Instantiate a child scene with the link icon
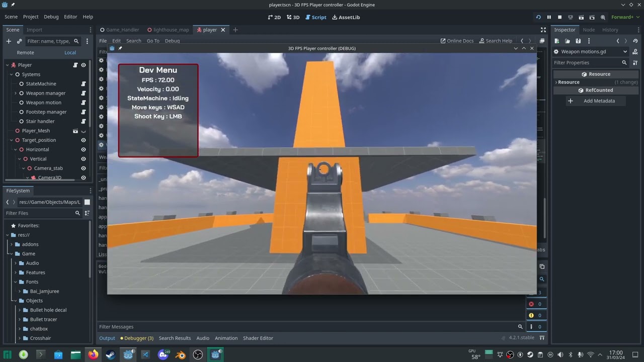This screenshot has width=644, height=362. click(19, 41)
